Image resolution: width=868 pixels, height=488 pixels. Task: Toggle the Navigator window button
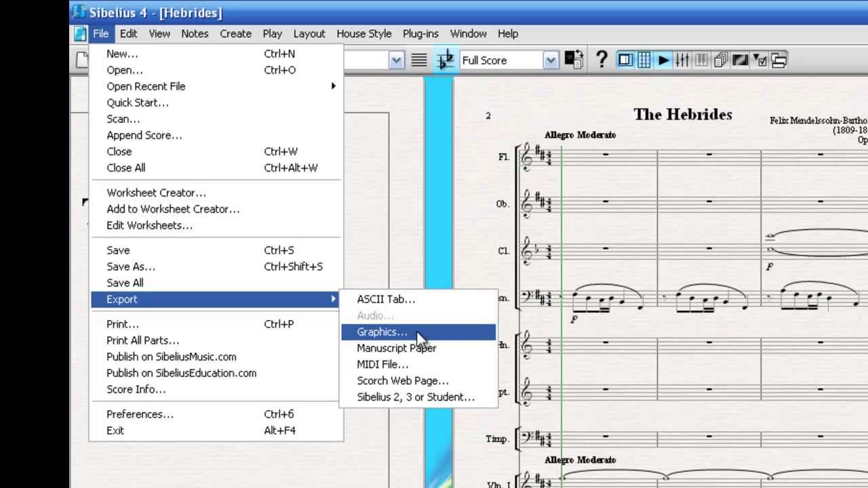625,60
